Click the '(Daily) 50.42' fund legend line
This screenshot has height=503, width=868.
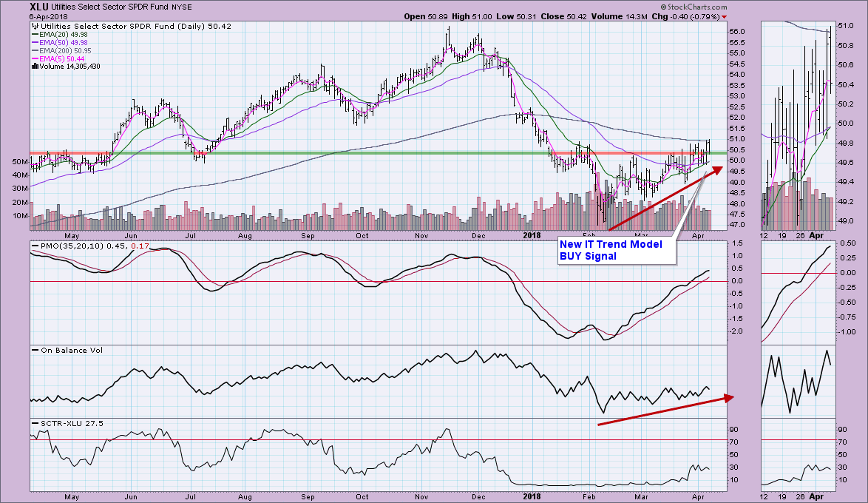(x=136, y=26)
